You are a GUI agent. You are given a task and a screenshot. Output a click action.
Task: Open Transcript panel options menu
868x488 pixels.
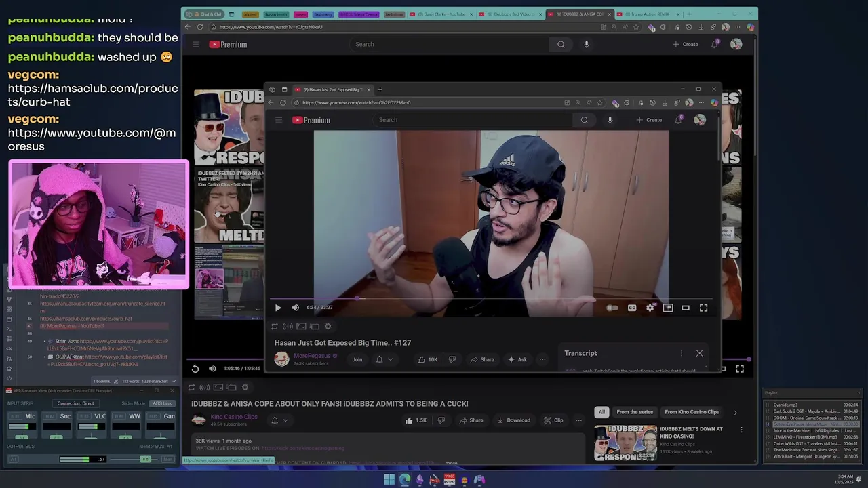coord(681,353)
